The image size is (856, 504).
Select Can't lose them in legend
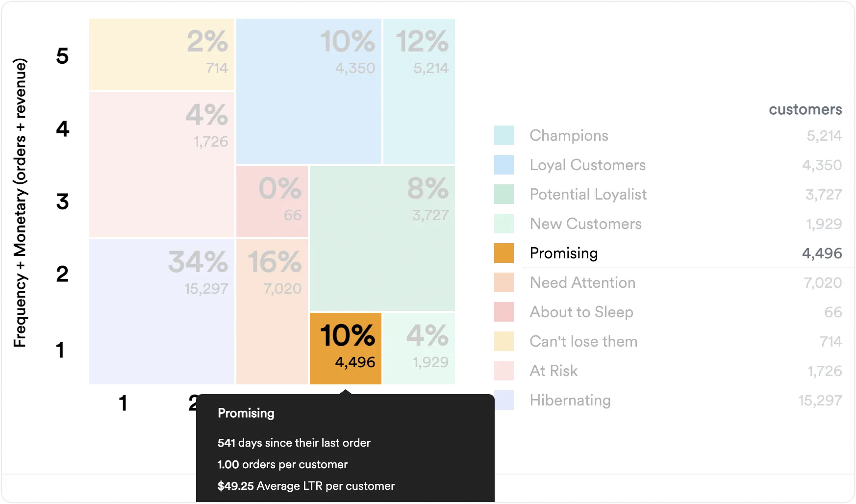pyautogui.click(x=668, y=341)
